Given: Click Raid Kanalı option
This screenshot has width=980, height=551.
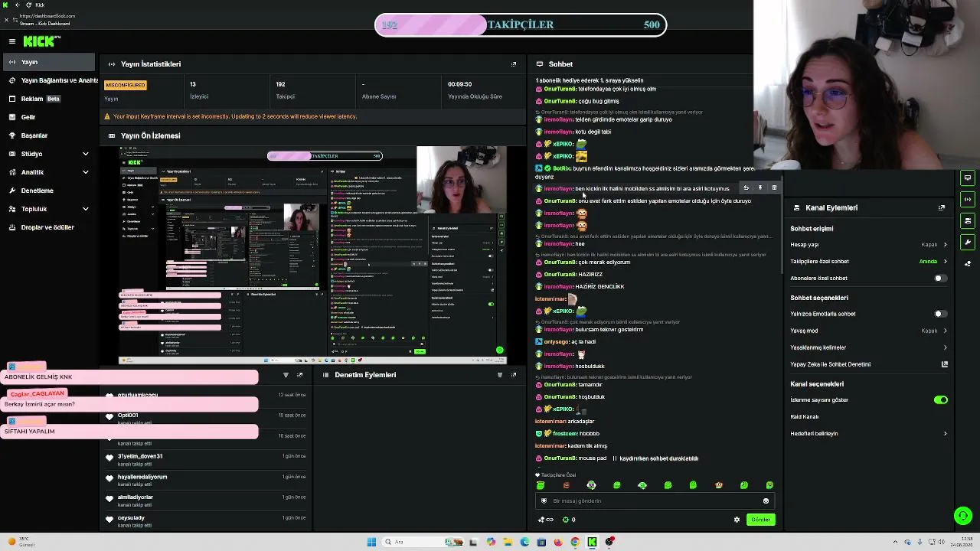Looking at the screenshot, I should pyautogui.click(x=804, y=417).
